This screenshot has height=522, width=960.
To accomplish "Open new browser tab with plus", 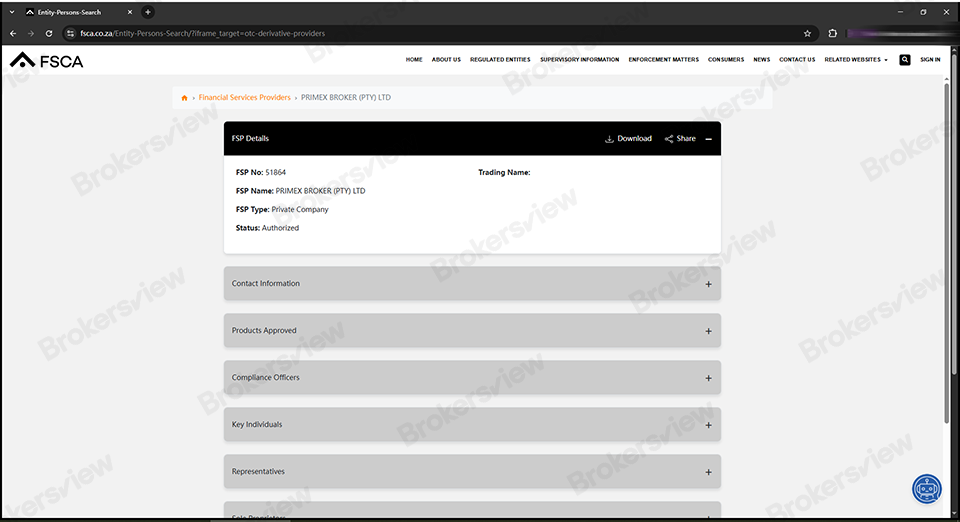I will click(x=148, y=12).
